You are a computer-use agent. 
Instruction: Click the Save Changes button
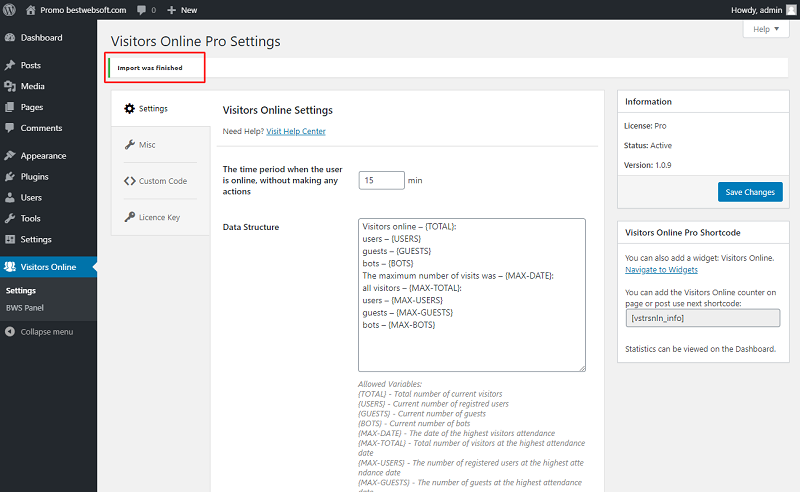[x=750, y=192]
